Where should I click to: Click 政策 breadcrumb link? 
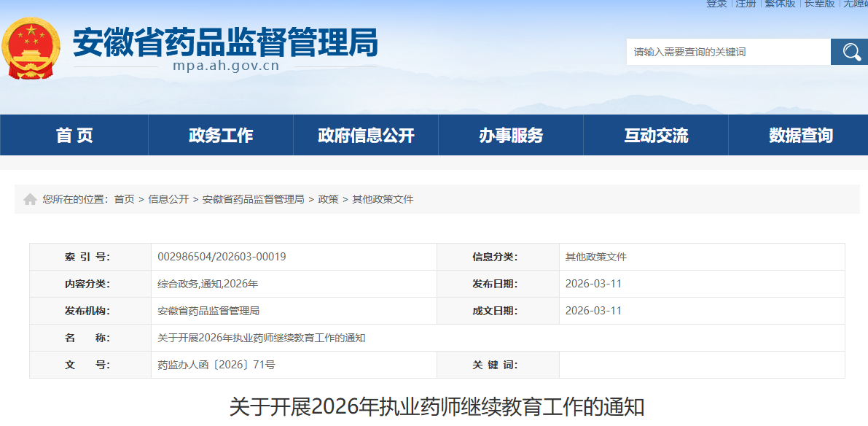[x=328, y=199]
